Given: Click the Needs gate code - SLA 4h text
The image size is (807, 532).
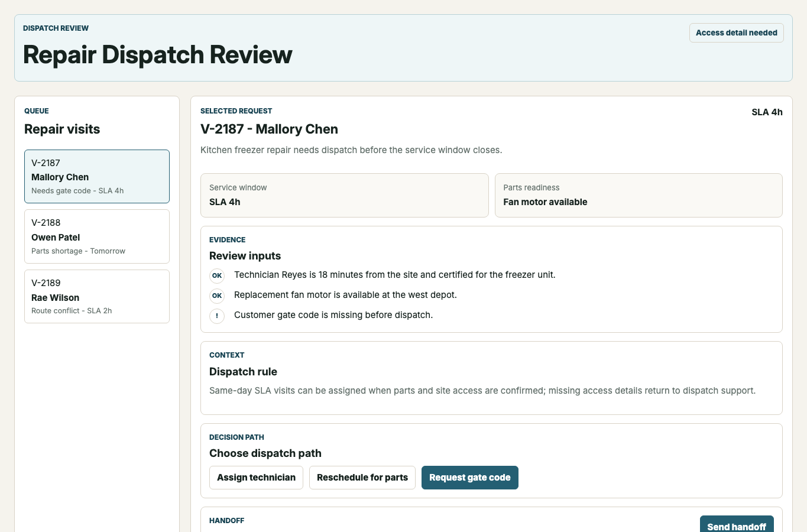Looking at the screenshot, I should [77, 191].
